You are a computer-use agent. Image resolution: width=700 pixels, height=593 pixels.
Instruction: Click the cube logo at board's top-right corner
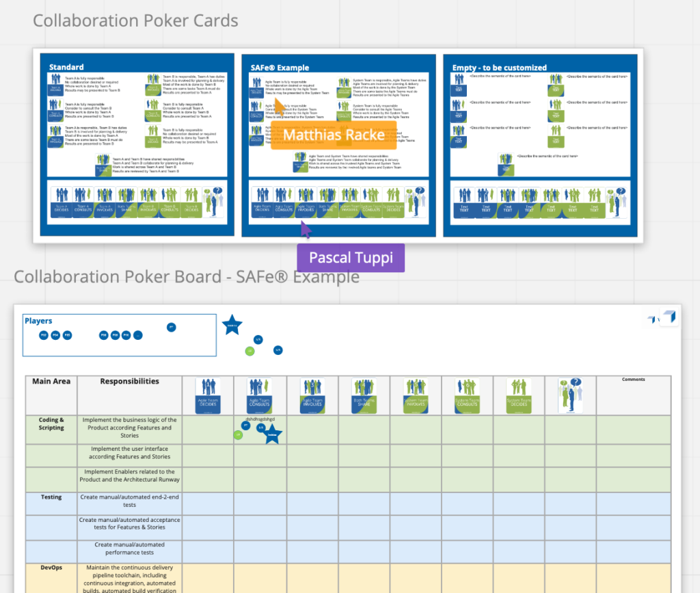click(x=669, y=317)
